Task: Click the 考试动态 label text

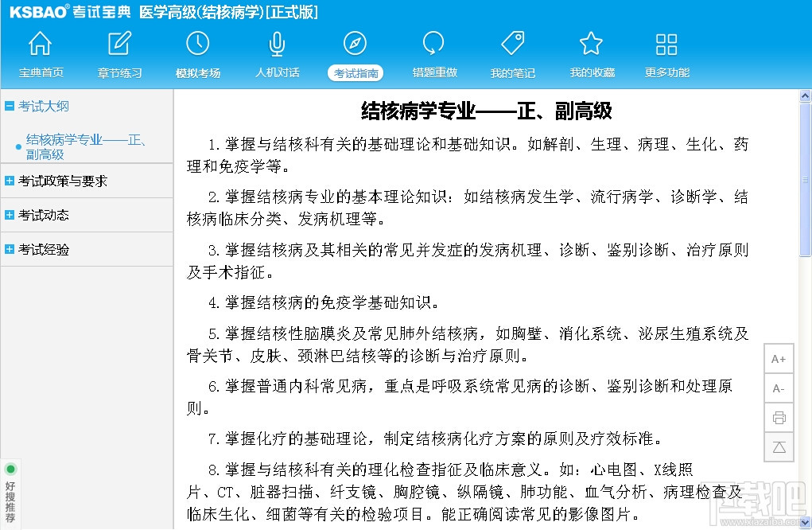Action: coord(44,215)
